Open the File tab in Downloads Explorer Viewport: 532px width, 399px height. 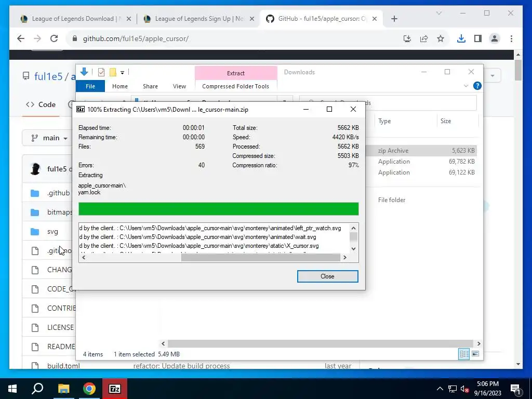(90, 86)
